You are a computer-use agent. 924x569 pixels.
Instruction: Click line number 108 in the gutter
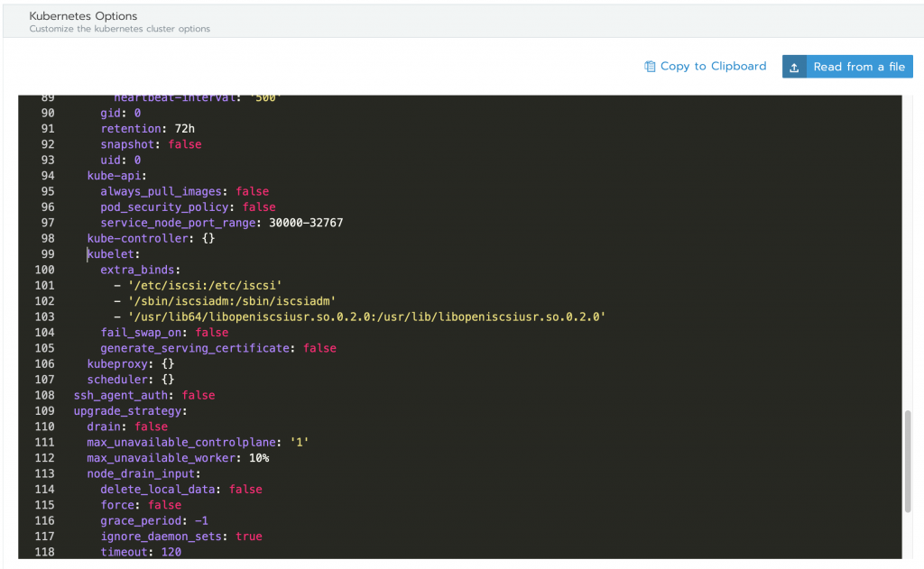click(x=45, y=395)
